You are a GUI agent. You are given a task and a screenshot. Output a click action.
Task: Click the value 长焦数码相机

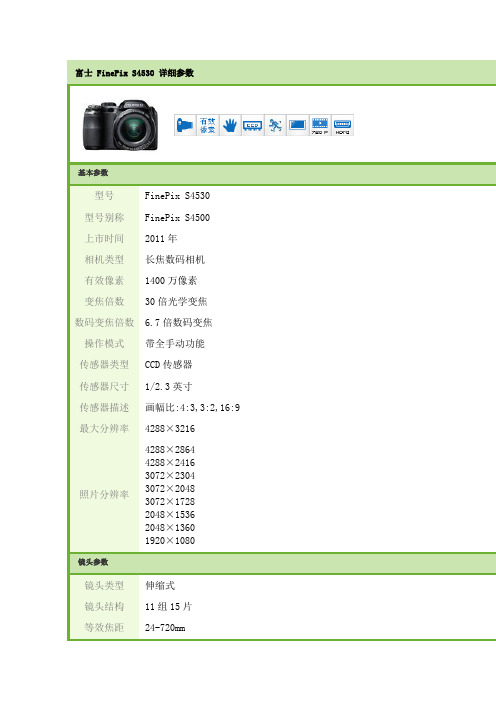pos(175,260)
